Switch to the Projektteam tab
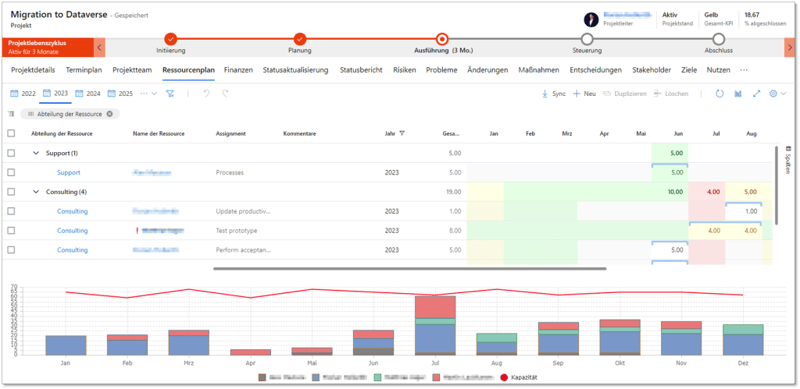The image size is (800, 389). [x=132, y=70]
